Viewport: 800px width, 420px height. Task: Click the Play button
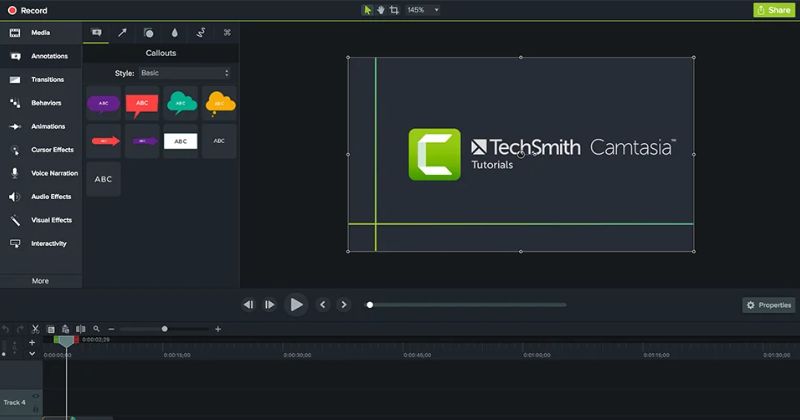coord(296,305)
